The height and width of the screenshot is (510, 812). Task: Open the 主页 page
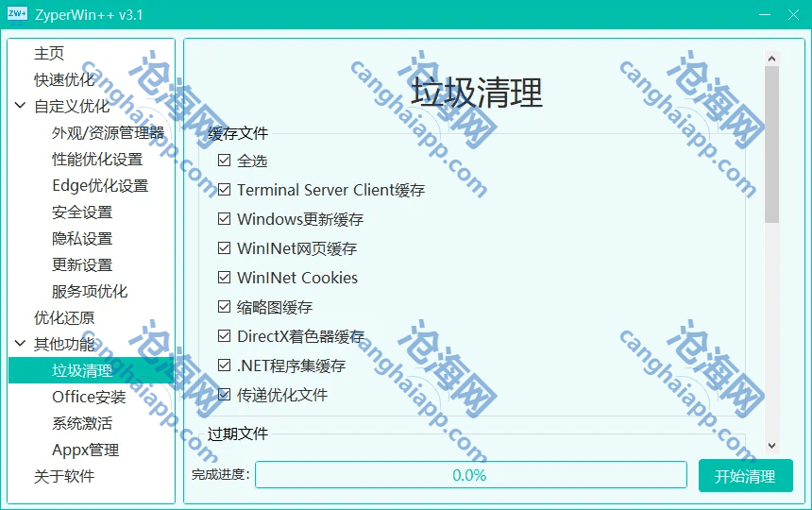tap(49, 54)
